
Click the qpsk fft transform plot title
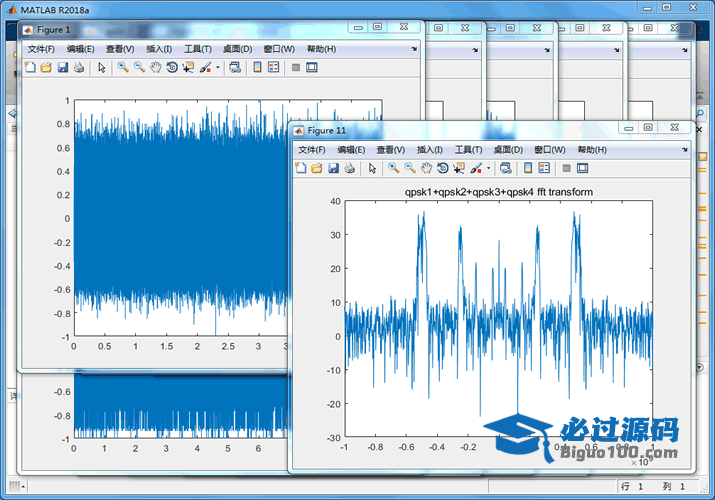click(x=498, y=191)
